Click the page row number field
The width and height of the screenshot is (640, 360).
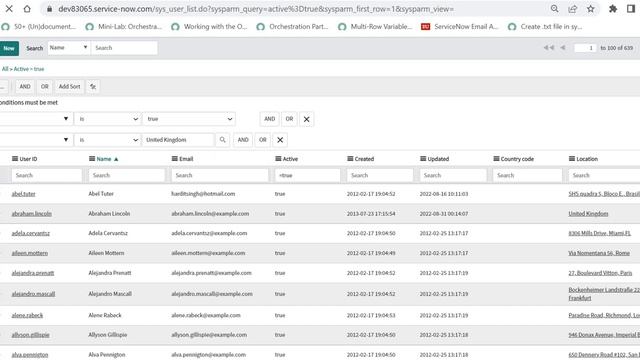585,48
